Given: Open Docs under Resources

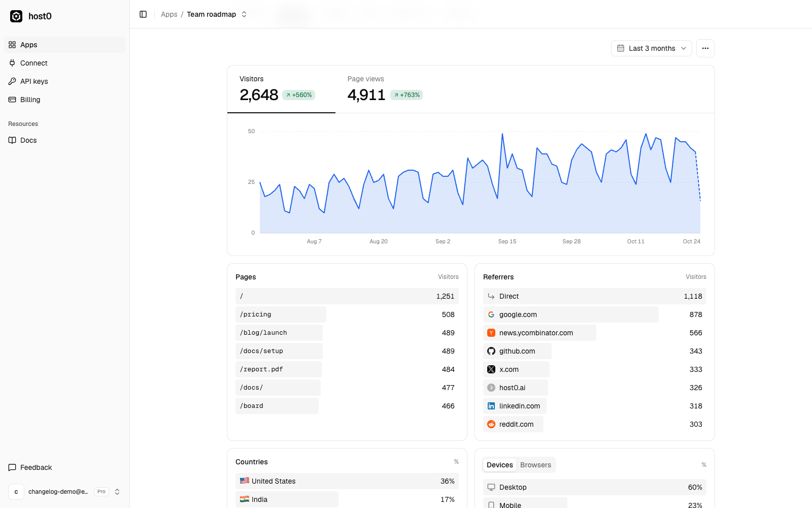Looking at the screenshot, I should (x=65, y=140).
